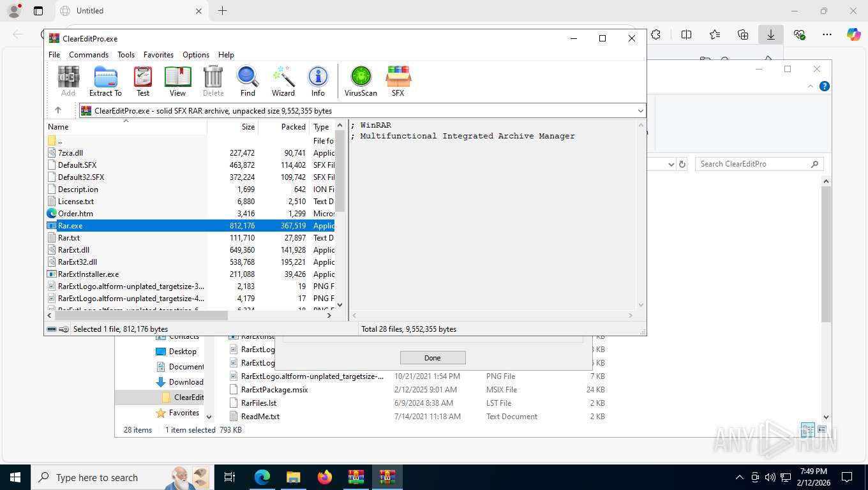Open the Commands menu

point(89,55)
